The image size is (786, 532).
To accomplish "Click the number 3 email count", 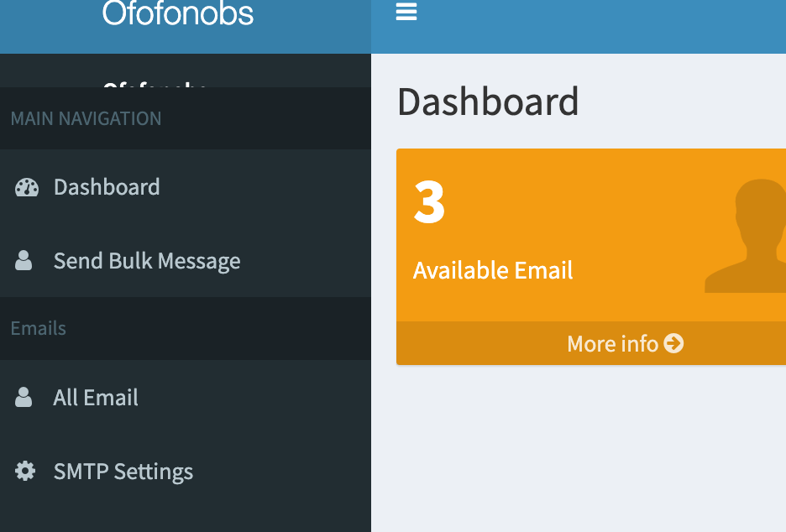I will click(x=429, y=203).
